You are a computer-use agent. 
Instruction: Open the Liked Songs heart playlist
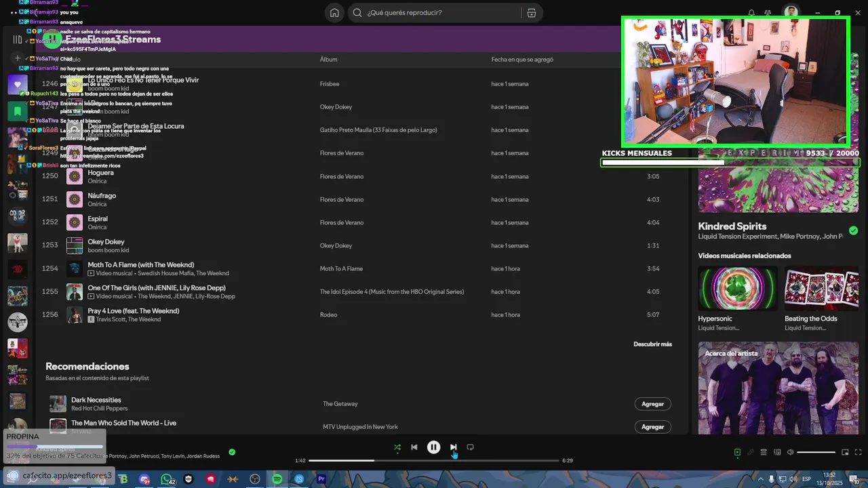(x=18, y=85)
